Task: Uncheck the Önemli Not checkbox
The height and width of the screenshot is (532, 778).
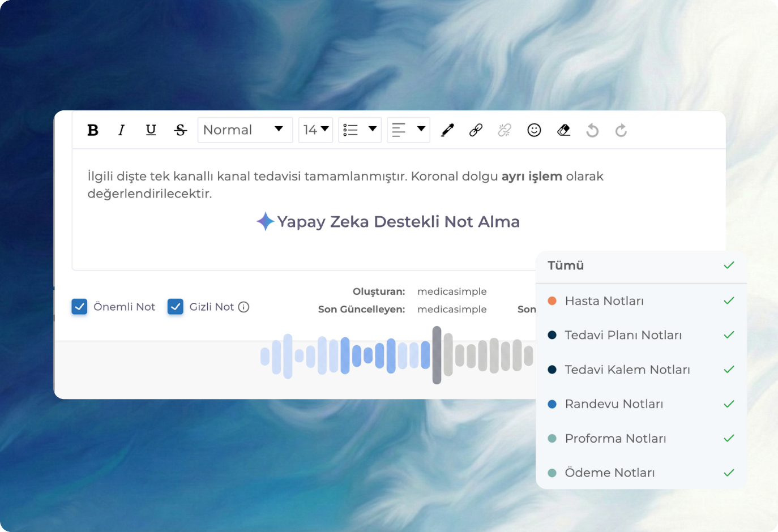Action: click(79, 307)
